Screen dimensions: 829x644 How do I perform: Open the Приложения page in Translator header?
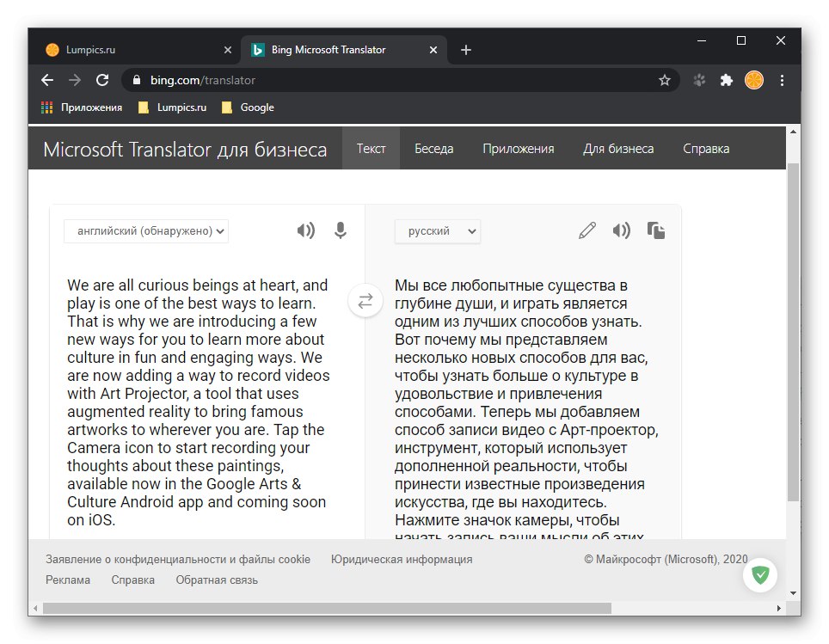click(518, 149)
